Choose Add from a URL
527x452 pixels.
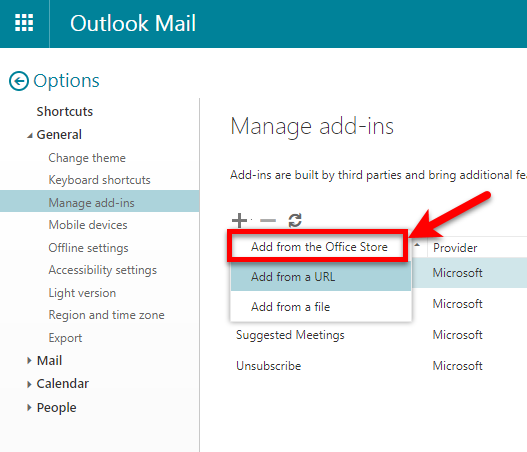(x=321, y=277)
